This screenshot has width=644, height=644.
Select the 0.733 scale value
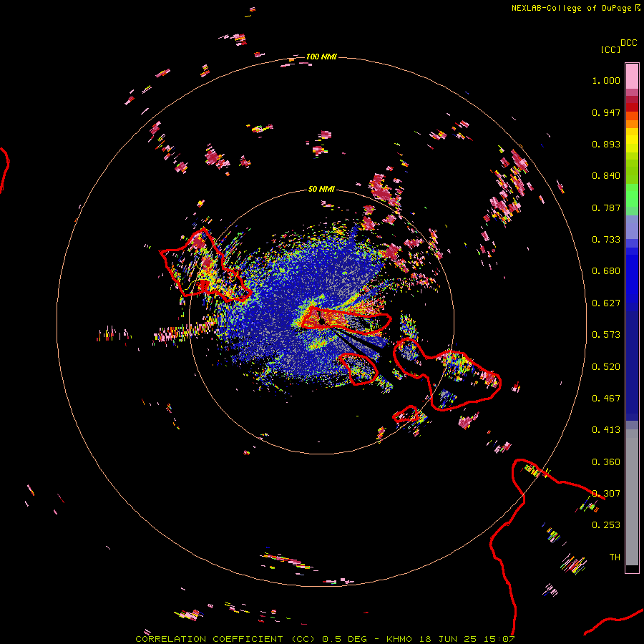[x=606, y=240]
